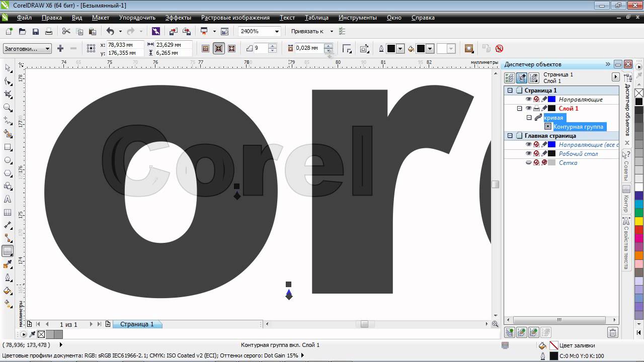
Task: Pick cyan swatch in color palette
Action: point(639,204)
